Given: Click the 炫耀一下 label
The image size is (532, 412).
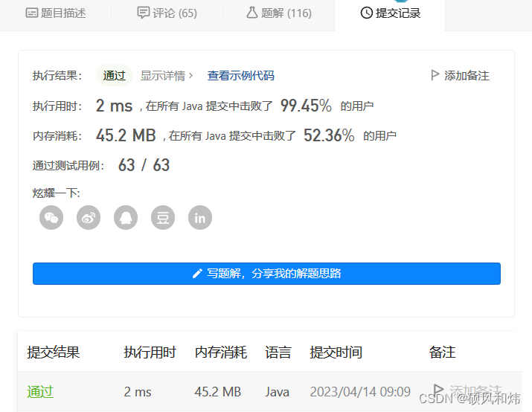Looking at the screenshot, I should (x=57, y=193).
